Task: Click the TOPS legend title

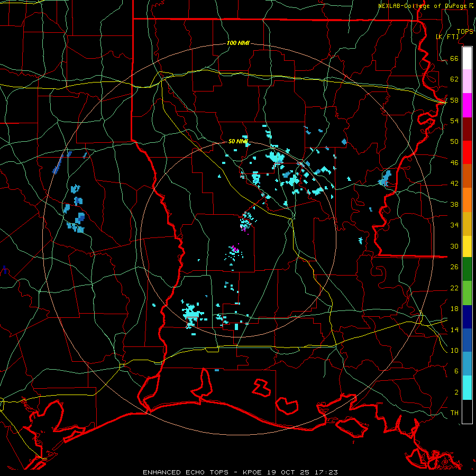Action: point(465,32)
